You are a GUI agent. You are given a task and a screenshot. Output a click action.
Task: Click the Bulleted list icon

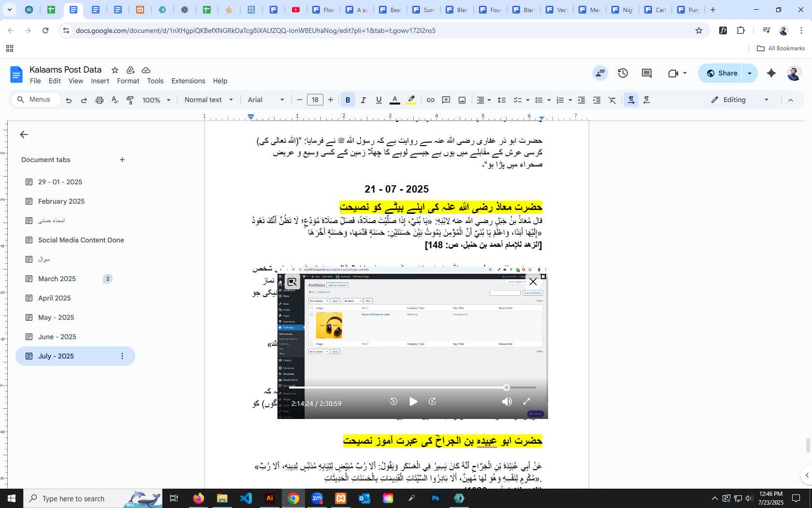point(539,100)
